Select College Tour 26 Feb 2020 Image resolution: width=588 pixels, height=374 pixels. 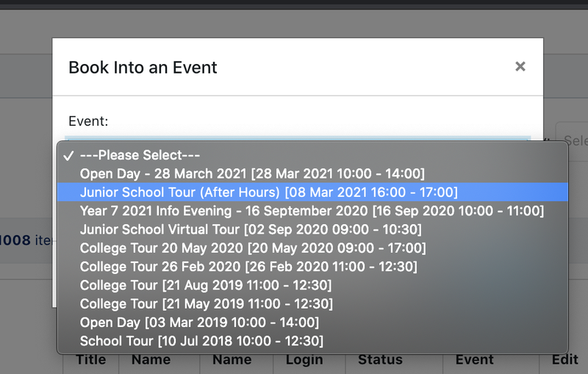click(x=248, y=267)
